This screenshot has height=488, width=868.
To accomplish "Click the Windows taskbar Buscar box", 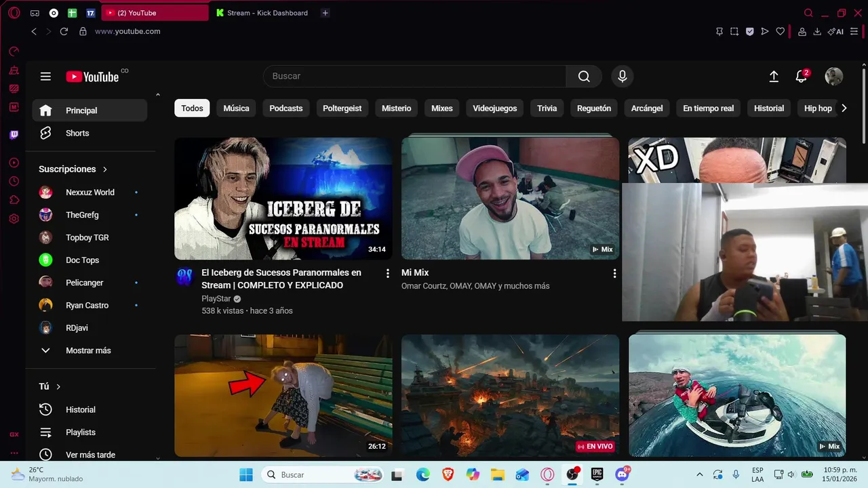I will click(323, 474).
